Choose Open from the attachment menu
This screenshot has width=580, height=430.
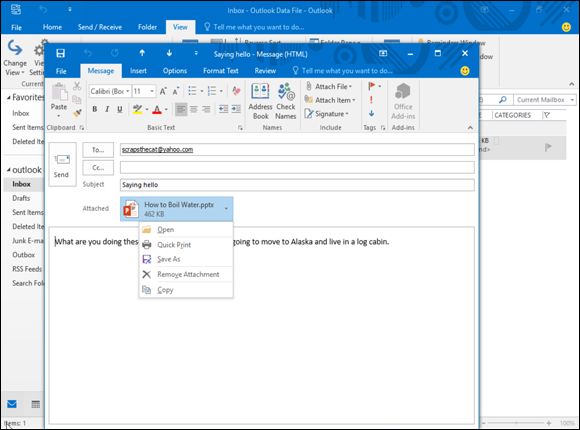point(186,229)
